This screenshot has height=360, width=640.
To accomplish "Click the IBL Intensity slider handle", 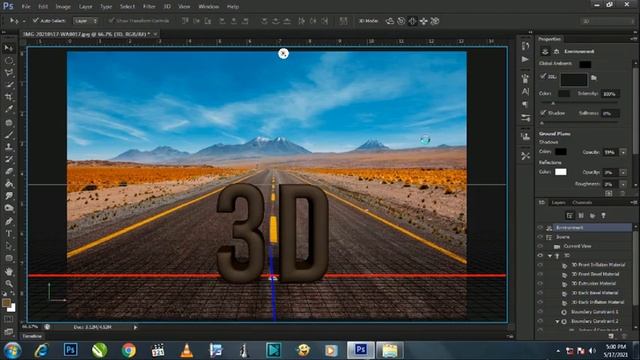I will pos(553,102).
